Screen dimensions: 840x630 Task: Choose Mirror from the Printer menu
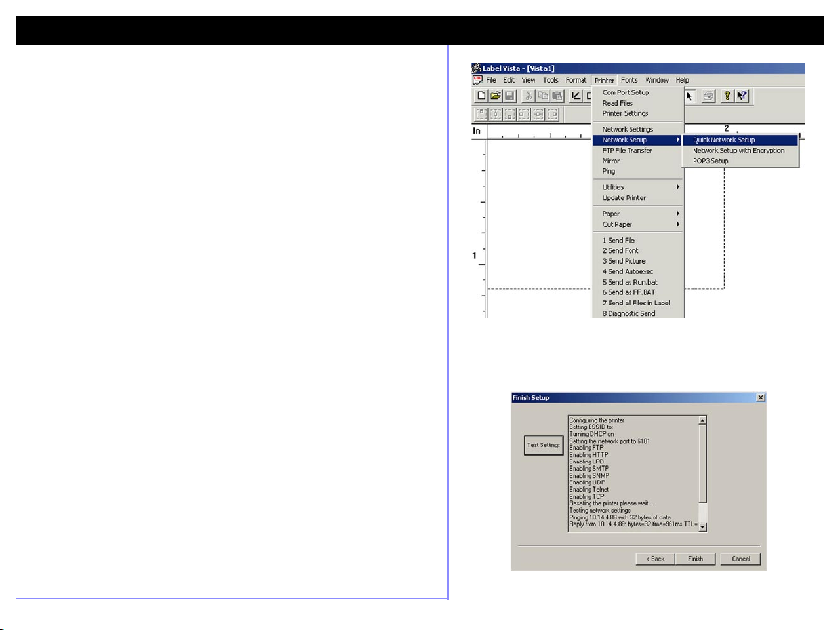(637, 161)
